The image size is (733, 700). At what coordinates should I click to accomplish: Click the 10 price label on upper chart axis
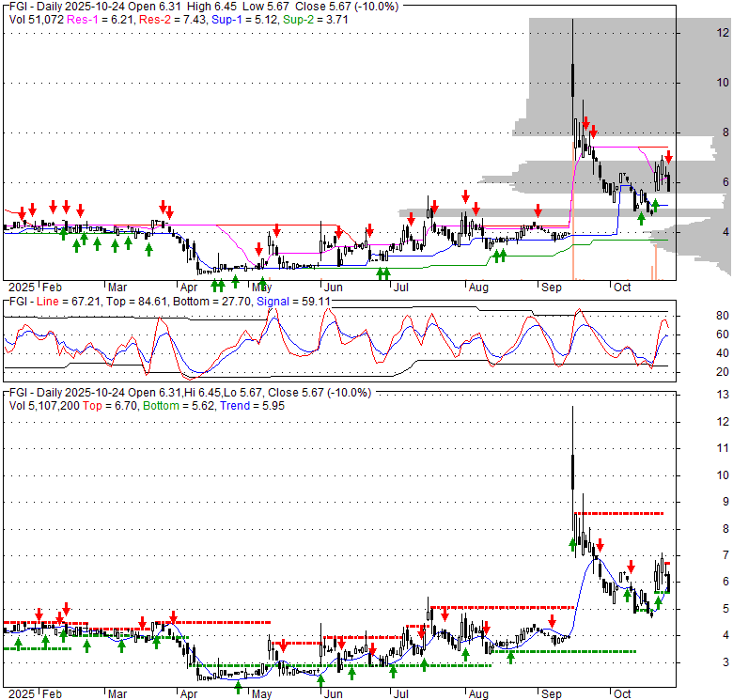click(x=723, y=83)
